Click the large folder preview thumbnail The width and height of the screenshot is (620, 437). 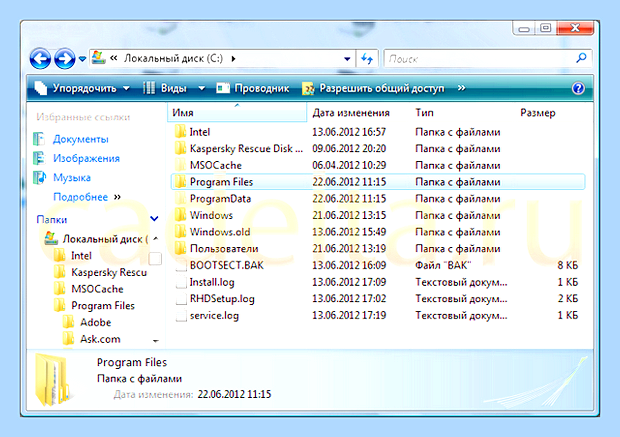coord(53,379)
